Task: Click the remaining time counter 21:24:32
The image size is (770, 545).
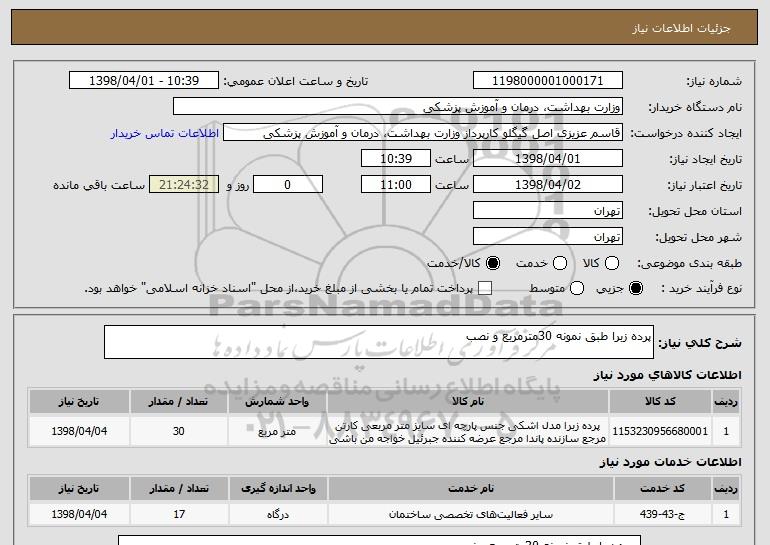Action: pyautogui.click(x=184, y=185)
